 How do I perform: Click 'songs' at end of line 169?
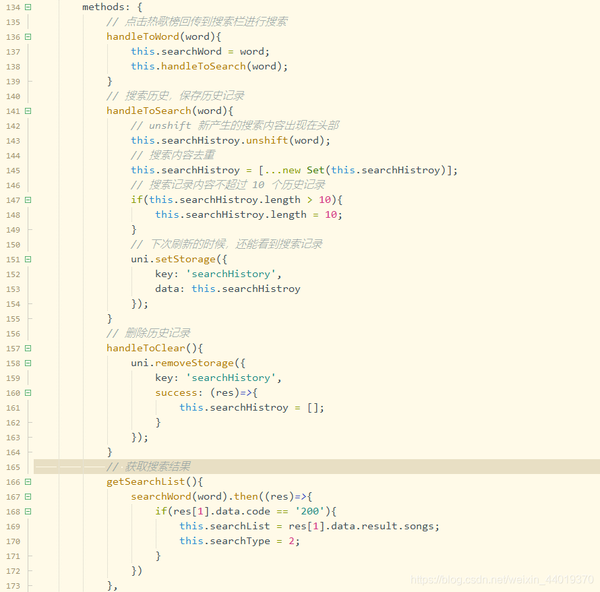[x=419, y=527]
